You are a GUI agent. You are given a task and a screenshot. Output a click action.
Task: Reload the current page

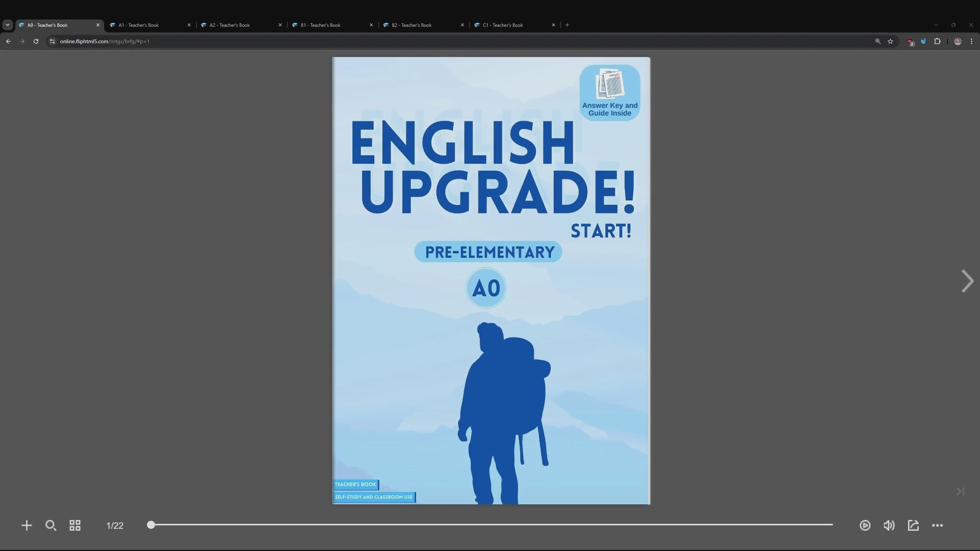(36, 41)
